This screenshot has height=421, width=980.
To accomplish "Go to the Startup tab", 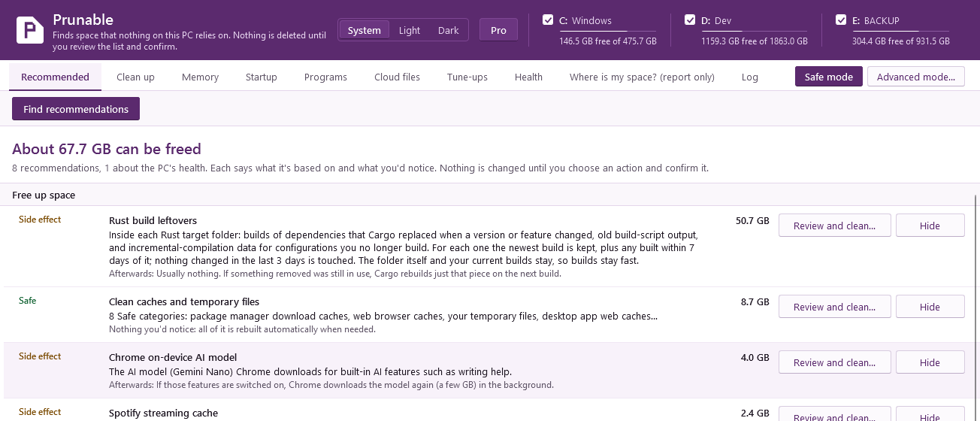I will click(262, 77).
